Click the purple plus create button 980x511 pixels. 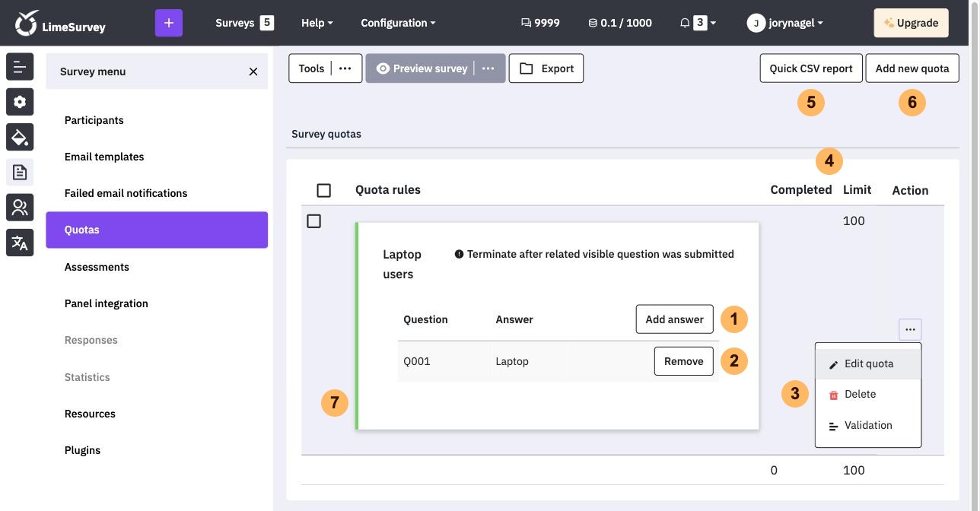click(x=169, y=23)
